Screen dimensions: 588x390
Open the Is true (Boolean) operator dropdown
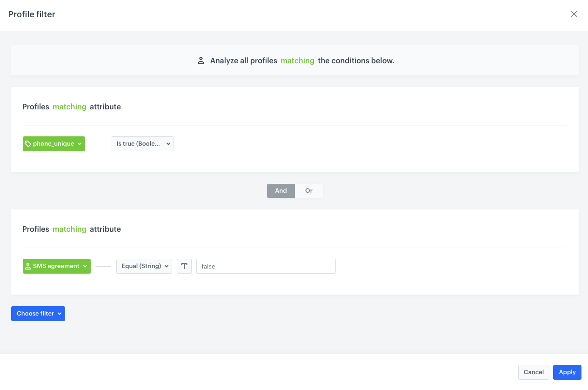142,144
